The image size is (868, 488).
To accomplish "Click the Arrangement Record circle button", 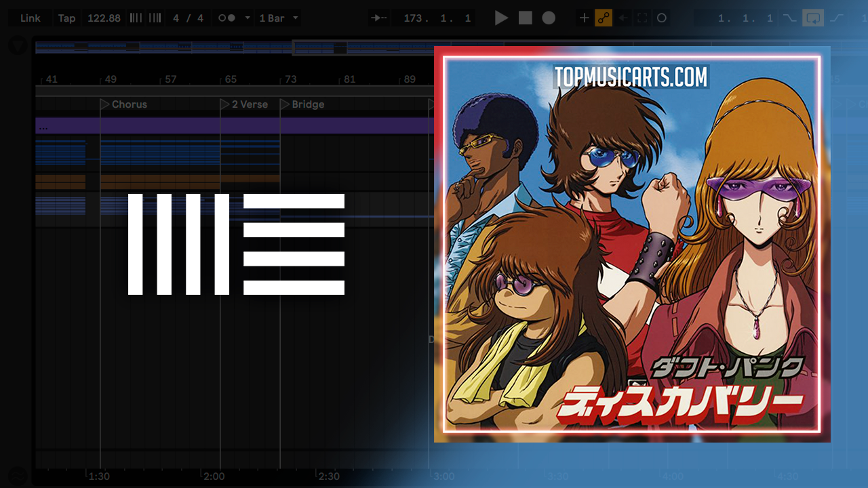I will click(x=549, y=18).
